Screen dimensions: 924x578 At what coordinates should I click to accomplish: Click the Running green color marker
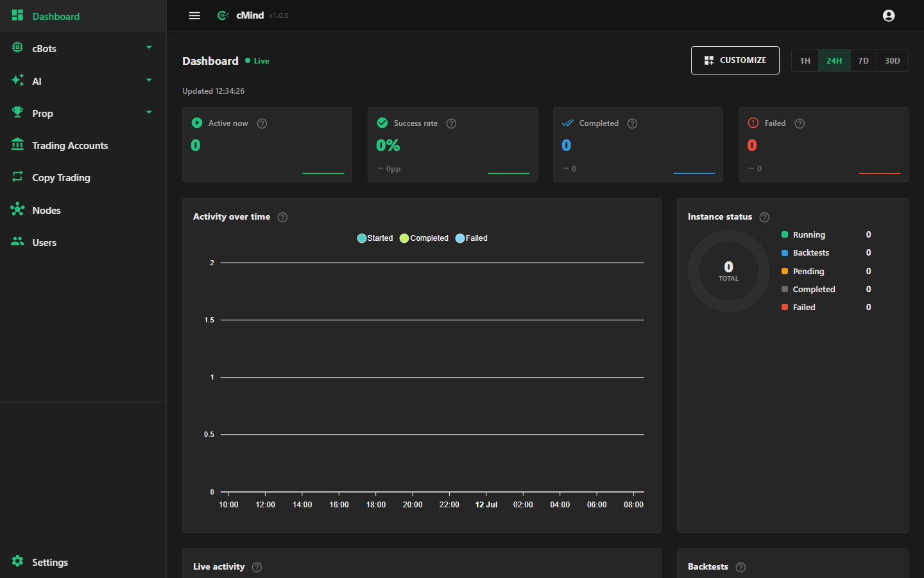(x=784, y=234)
